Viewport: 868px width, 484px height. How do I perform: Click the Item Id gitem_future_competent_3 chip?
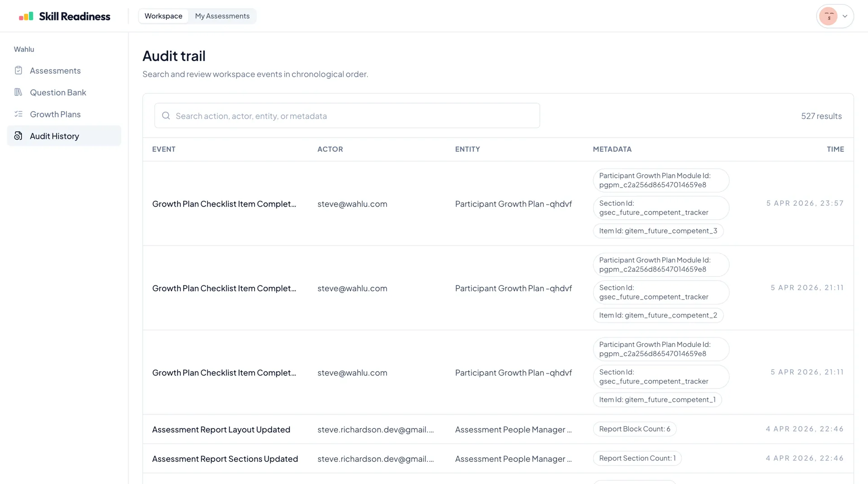658,231
